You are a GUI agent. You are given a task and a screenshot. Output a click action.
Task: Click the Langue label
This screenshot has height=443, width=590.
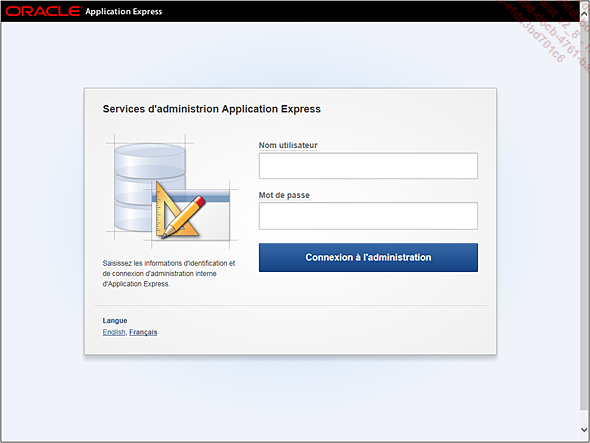[x=115, y=321]
